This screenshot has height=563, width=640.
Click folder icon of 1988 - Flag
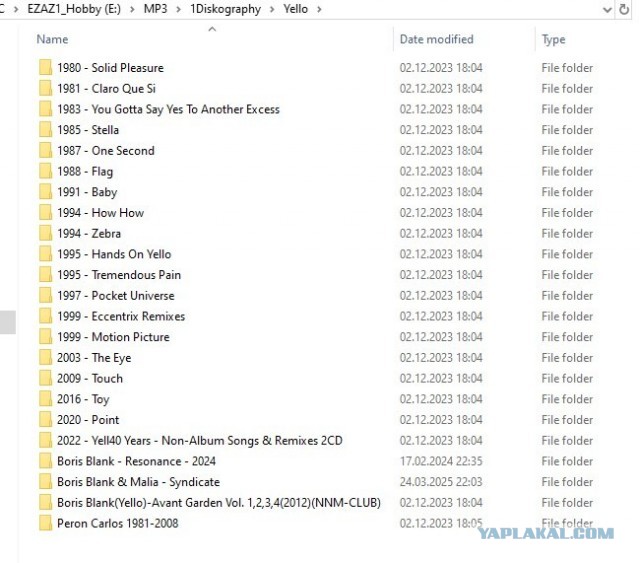click(x=45, y=171)
